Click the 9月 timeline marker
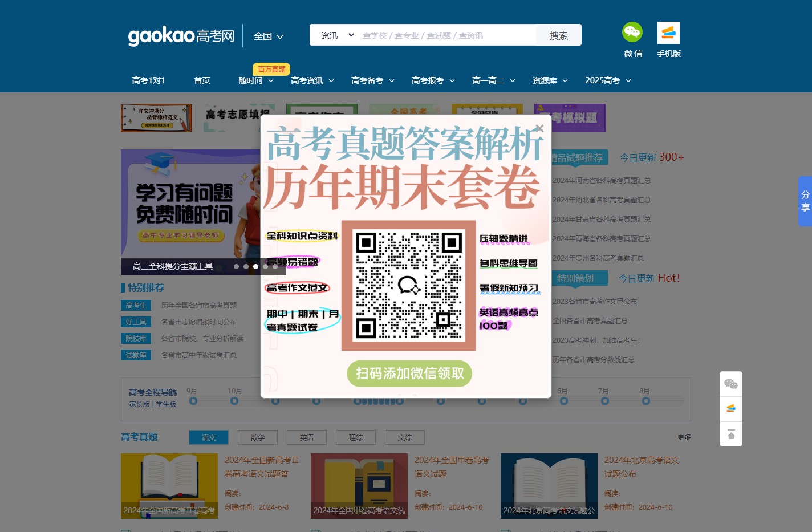Image resolution: width=812 pixels, height=532 pixels. point(193,401)
